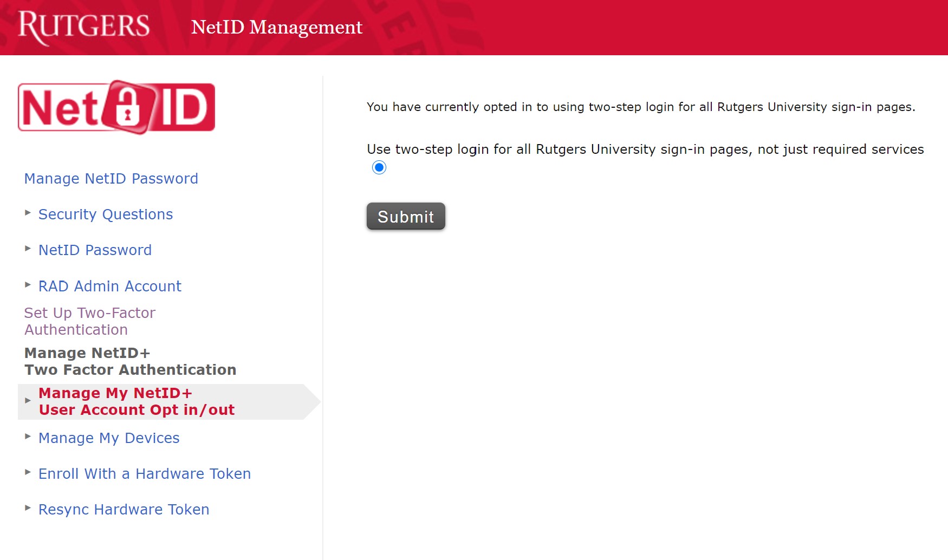Open the RAD Admin Account link
This screenshot has width=948, height=560.
tap(109, 286)
